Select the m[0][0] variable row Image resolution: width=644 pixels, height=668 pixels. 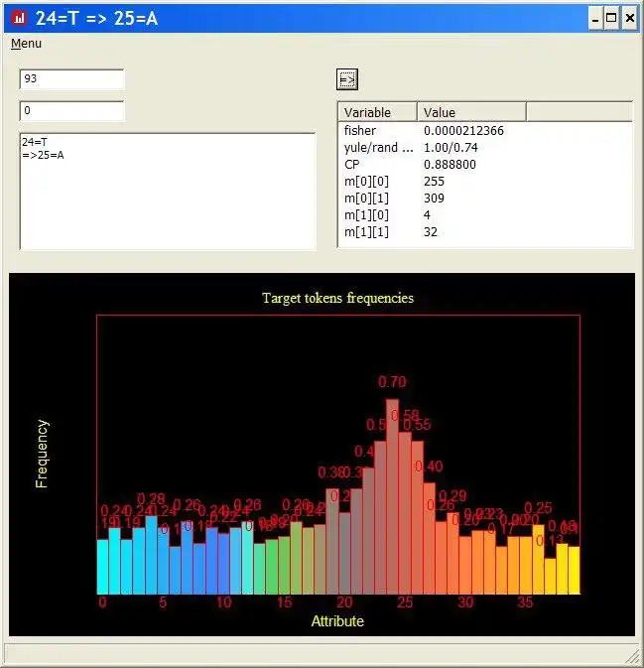485,182
